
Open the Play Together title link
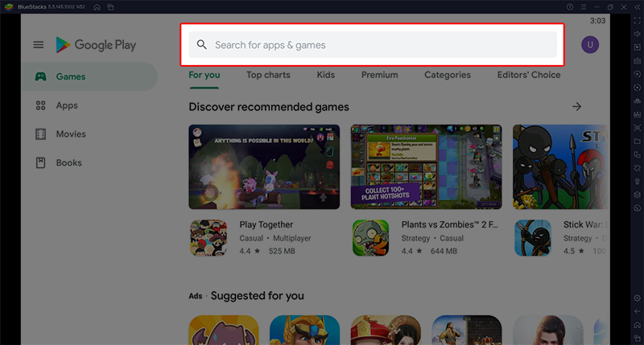pos(266,225)
